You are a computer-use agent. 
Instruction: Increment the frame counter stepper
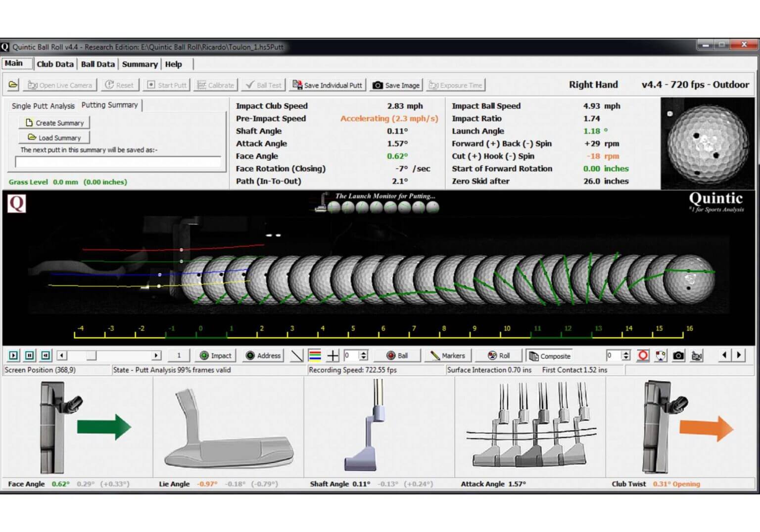click(364, 353)
